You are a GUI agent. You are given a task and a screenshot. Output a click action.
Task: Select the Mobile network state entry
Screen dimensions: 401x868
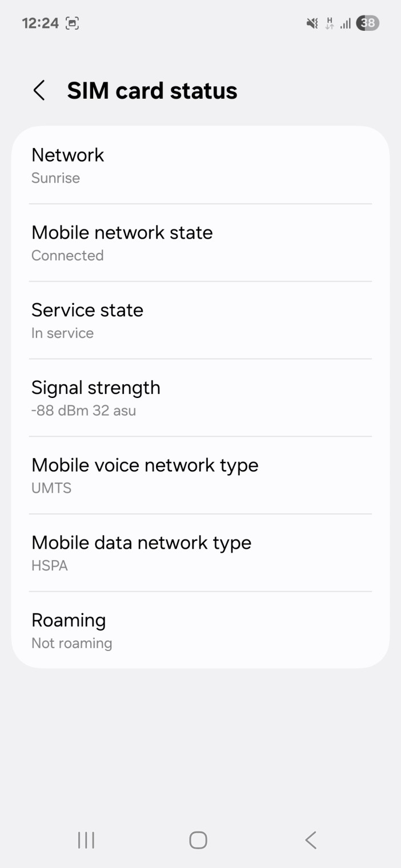point(200,243)
